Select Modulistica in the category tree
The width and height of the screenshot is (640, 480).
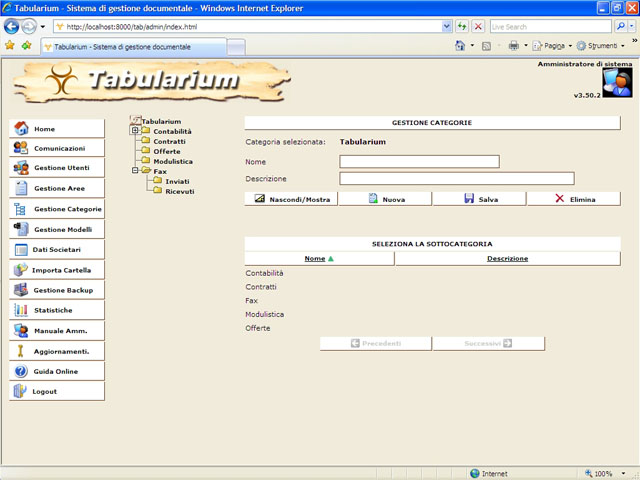(173, 161)
